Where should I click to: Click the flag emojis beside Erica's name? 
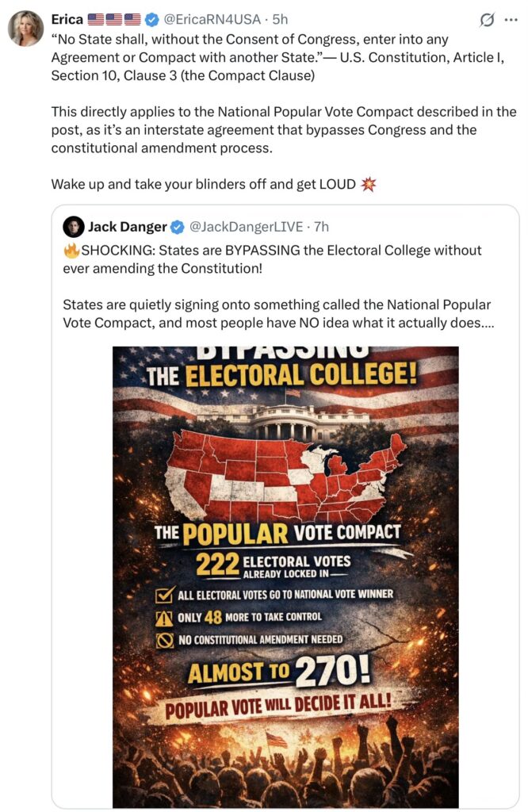114,19
